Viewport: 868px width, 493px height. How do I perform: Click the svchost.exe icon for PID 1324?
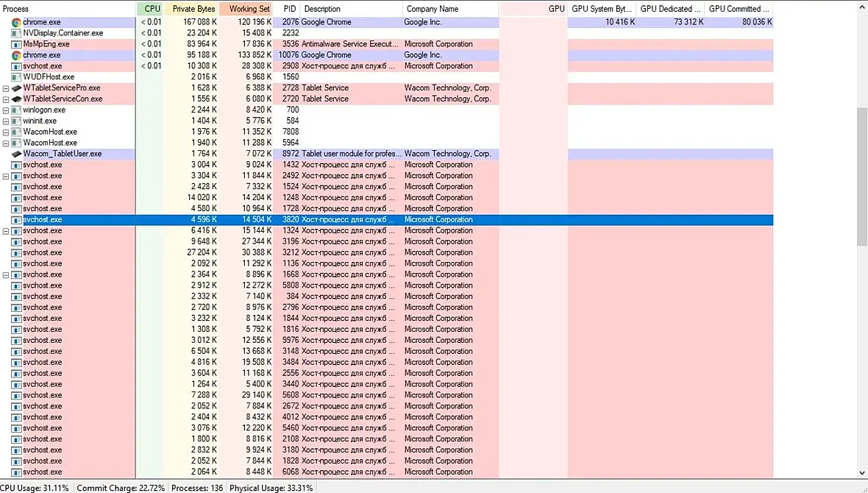pyautogui.click(x=17, y=230)
